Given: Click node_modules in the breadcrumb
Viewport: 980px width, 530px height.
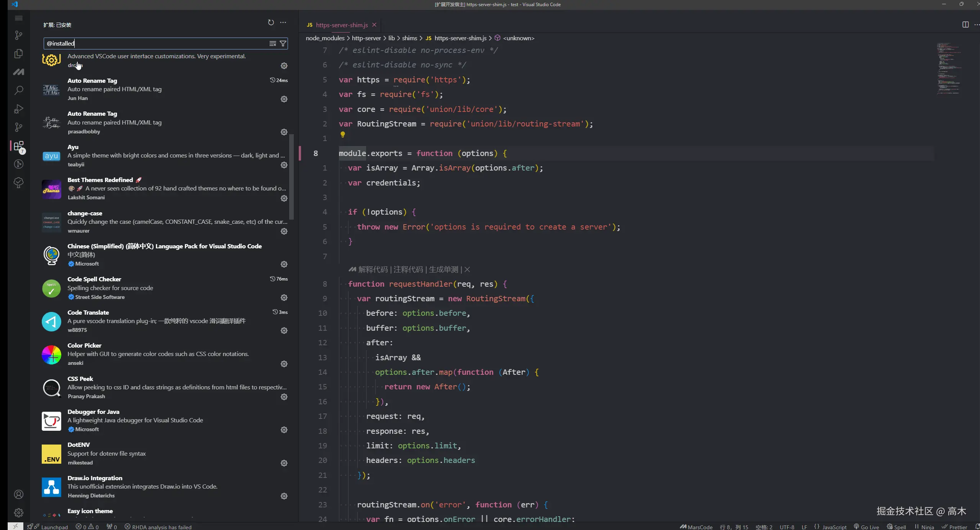Looking at the screenshot, I should click(325, 38).
